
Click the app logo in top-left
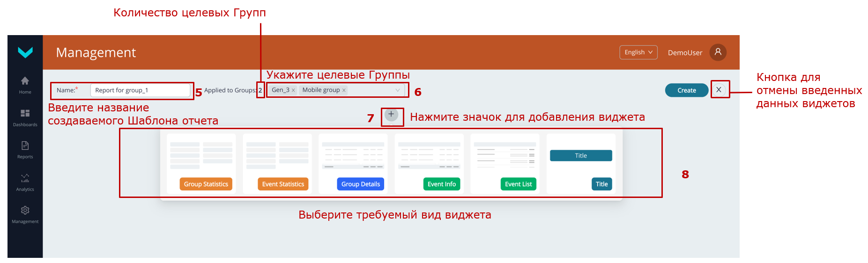(25, 52)
